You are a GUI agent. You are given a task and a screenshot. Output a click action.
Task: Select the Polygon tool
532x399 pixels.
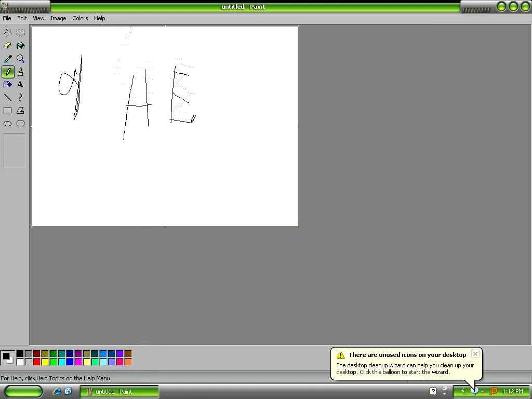pos(20,111)
